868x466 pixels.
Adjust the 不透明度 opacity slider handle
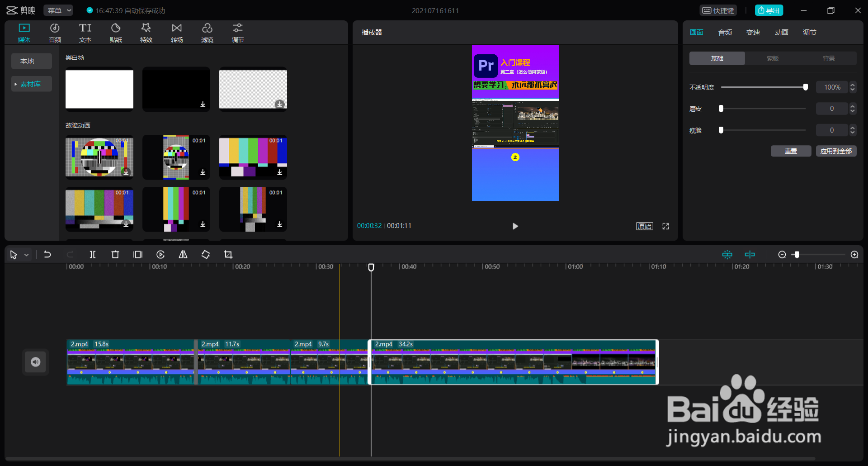tap(806, 87)
